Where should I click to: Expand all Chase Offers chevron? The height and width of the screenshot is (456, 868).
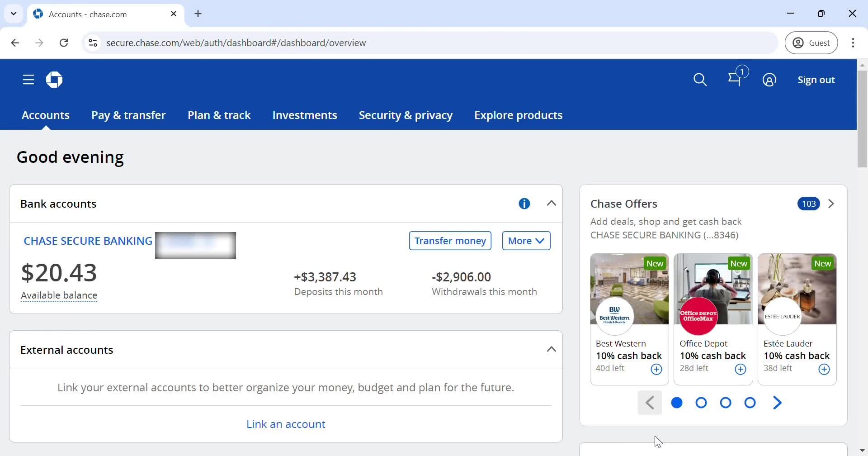831,204
